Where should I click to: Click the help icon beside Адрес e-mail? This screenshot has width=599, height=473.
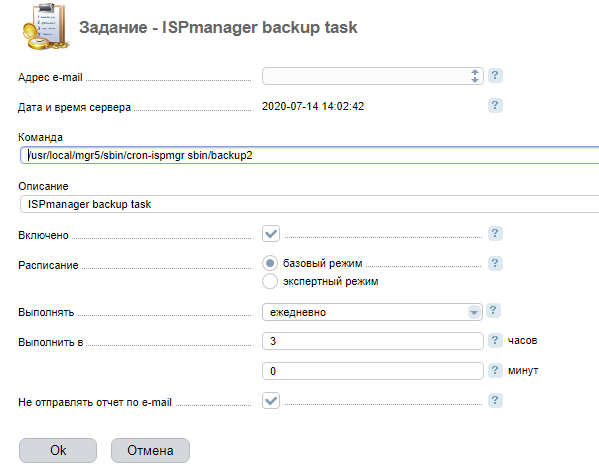(495, 76)
